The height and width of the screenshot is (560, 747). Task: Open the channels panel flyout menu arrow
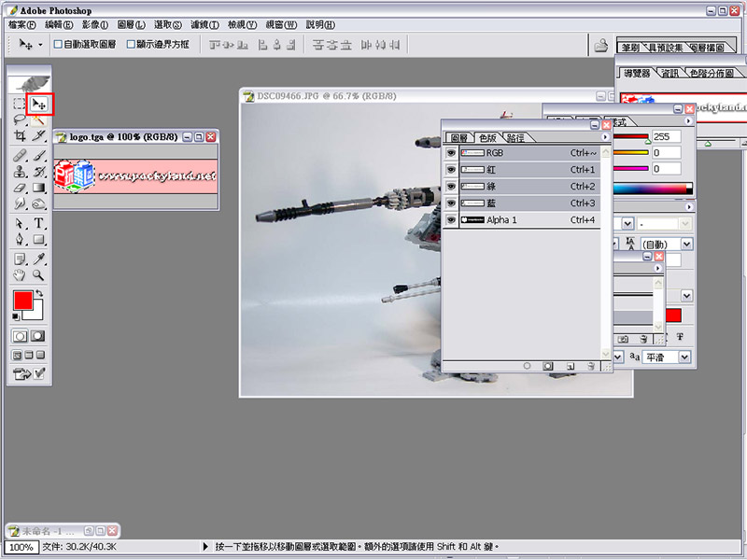[x=605, y=138]
